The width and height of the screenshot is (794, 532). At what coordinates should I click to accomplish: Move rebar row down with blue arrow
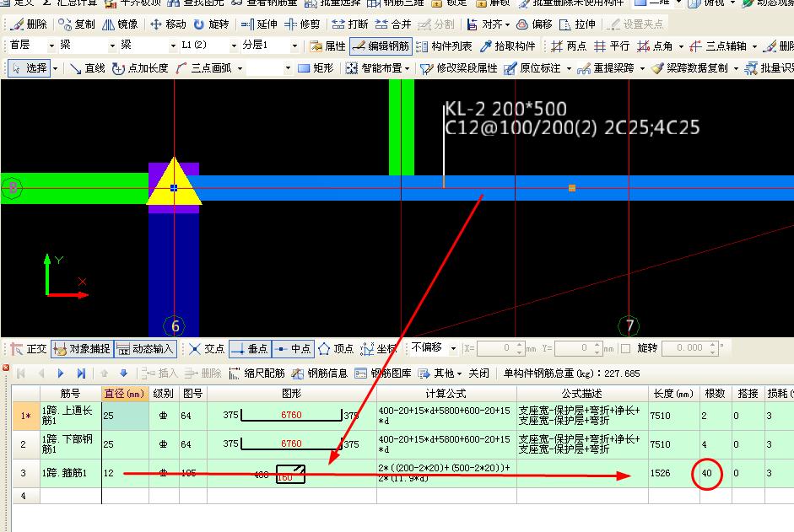tap(123, 373)
